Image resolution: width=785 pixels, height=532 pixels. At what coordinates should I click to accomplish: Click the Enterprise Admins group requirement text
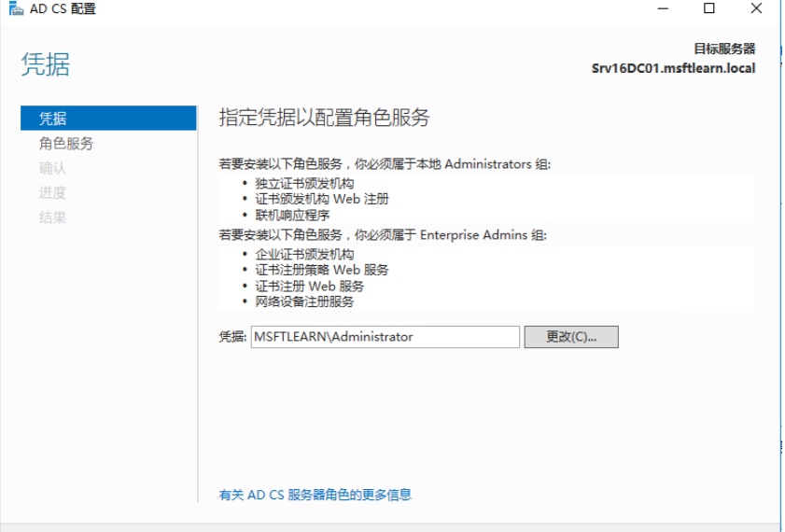pyautogui.click(x=383, y=235)
